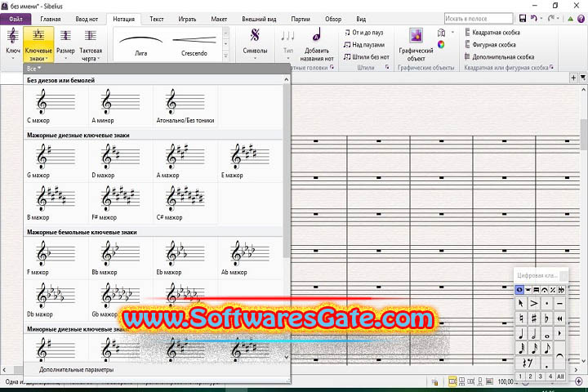Switch to the Играть ribbon tab
Screen dimensions: 588x392
click(187, 19)
